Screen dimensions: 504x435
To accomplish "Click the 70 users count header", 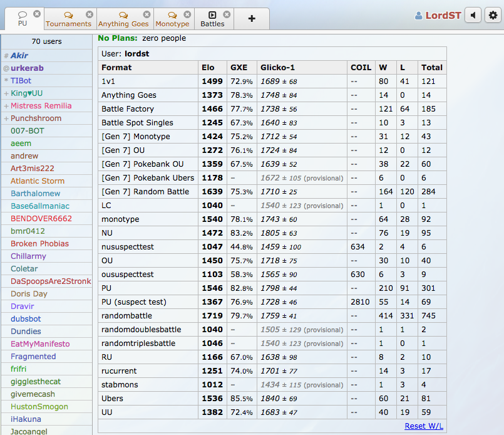I will coord(46,41).
